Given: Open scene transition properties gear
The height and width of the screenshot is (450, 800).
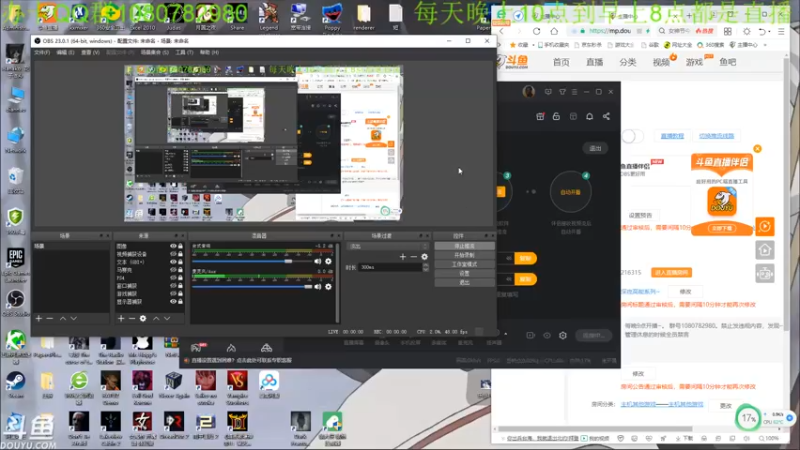Looking at the screenshot, I should (x=424, y=257).
